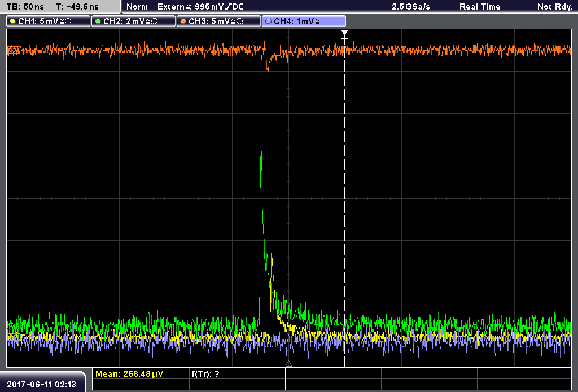Click the Real Time acquisition label
This screenshot has height=392, width=578.
tap(480, 7)
